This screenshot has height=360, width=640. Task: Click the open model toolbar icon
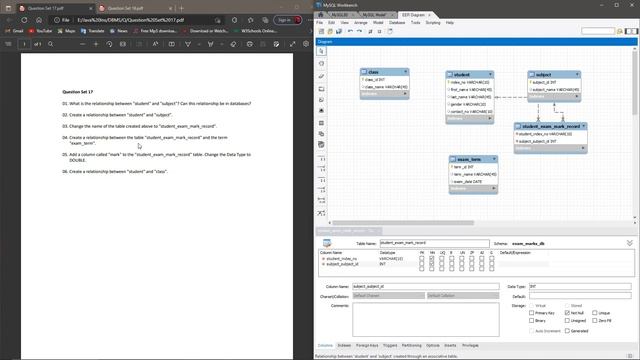click(x=330, y=31)
